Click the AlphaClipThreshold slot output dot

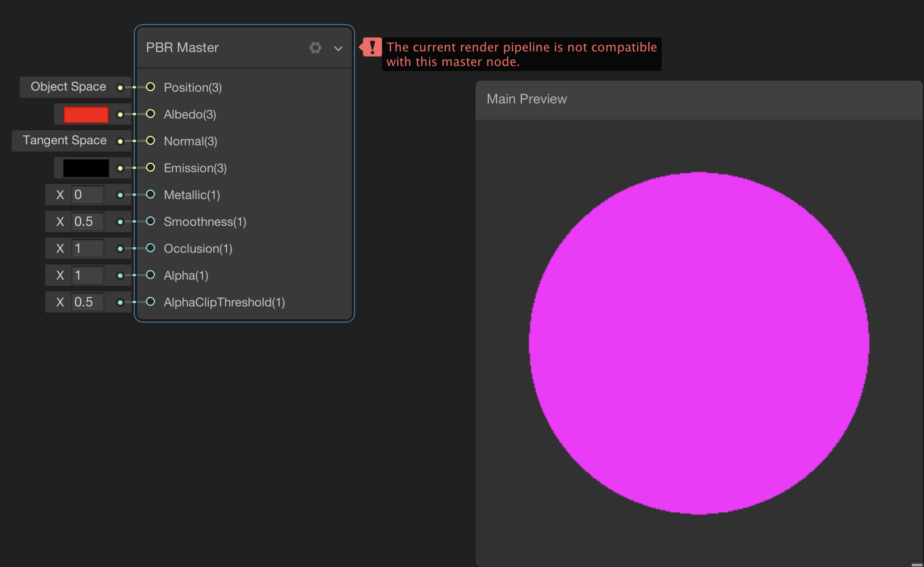120,303
